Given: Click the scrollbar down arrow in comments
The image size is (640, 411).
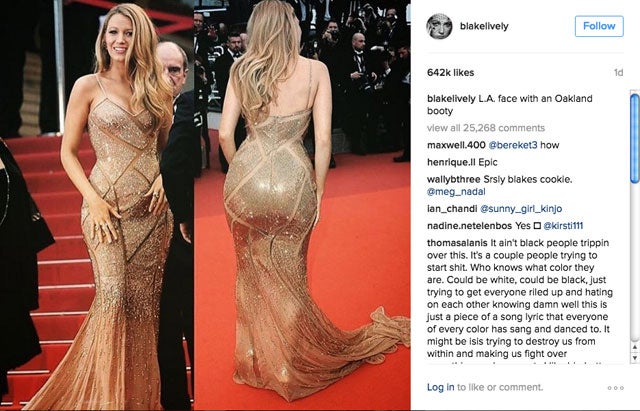Looking at the screenshot, I should 634,358.
